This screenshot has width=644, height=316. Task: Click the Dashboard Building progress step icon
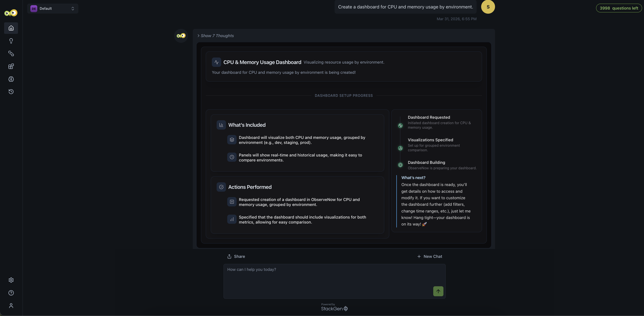click(400, 165)
